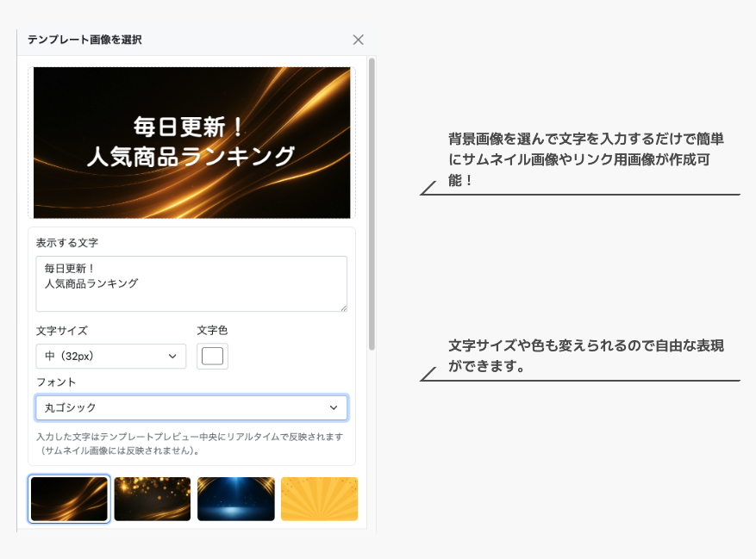
Task: Choose the gold sparkles background thumbnail
Action: tap(152, 499)
